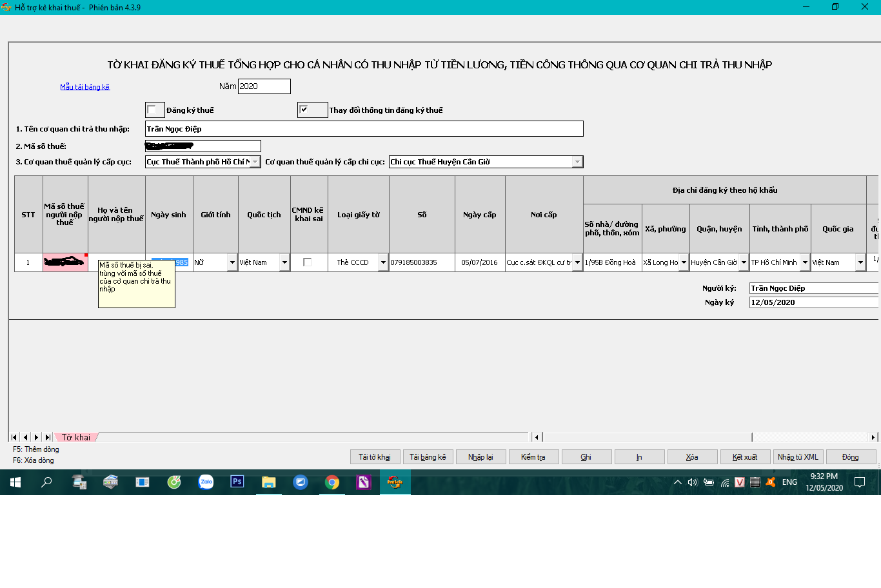Viewport: 881px width, 588px height.
Task: Enable the Đăng ký thuế checkbox
Action: click(x=152, y=110)
